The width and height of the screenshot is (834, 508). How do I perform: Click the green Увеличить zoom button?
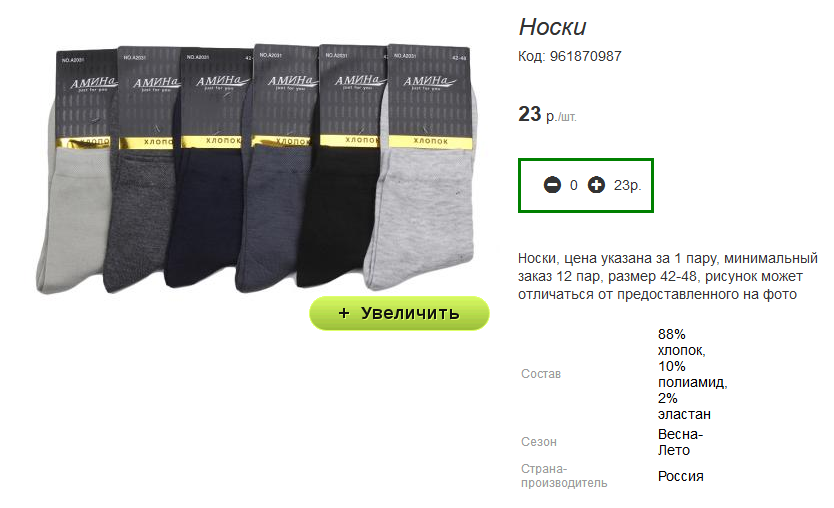point(399,313)
